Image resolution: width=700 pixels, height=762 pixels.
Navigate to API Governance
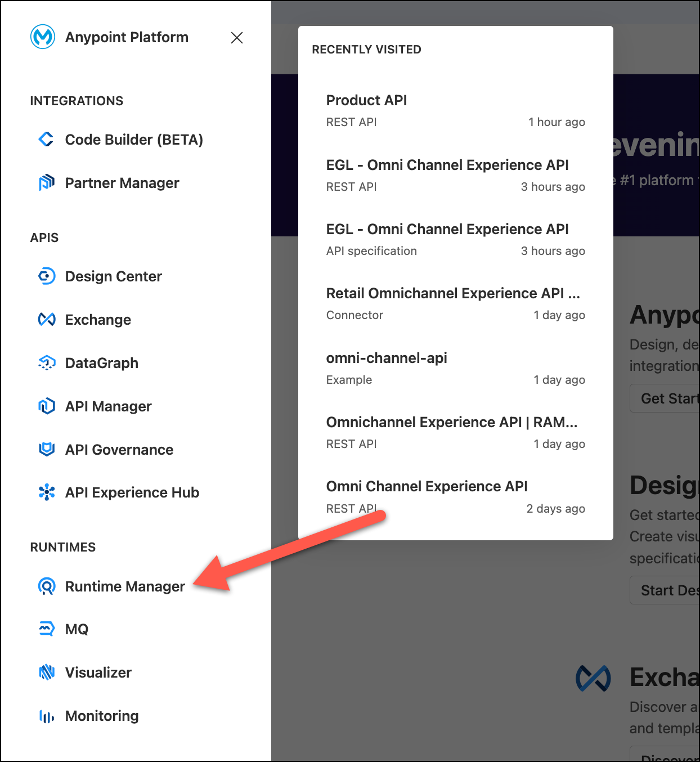[x=119, y=450]
